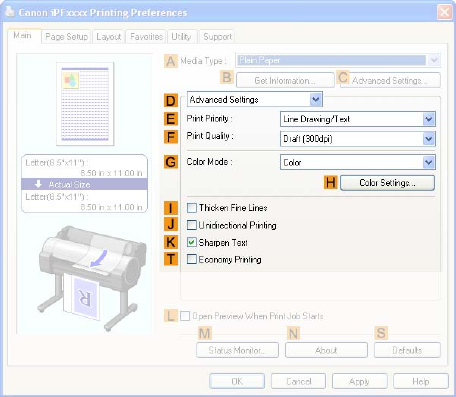Screen dimensions: 456x397
Task: Uncheck the Sharpen Text checkbox
Action: [x=192, y=242]
